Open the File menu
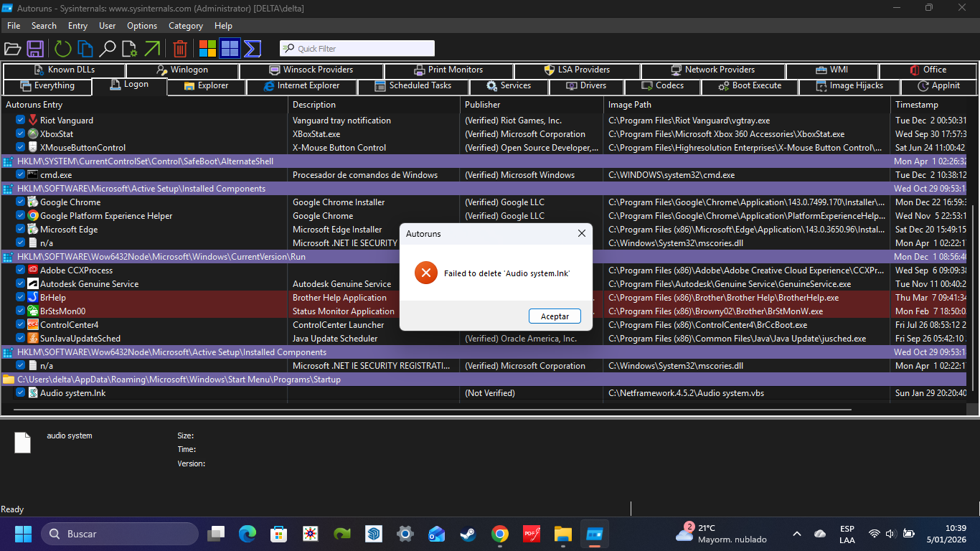The image size is (980, 551). [x=14, y=26]
